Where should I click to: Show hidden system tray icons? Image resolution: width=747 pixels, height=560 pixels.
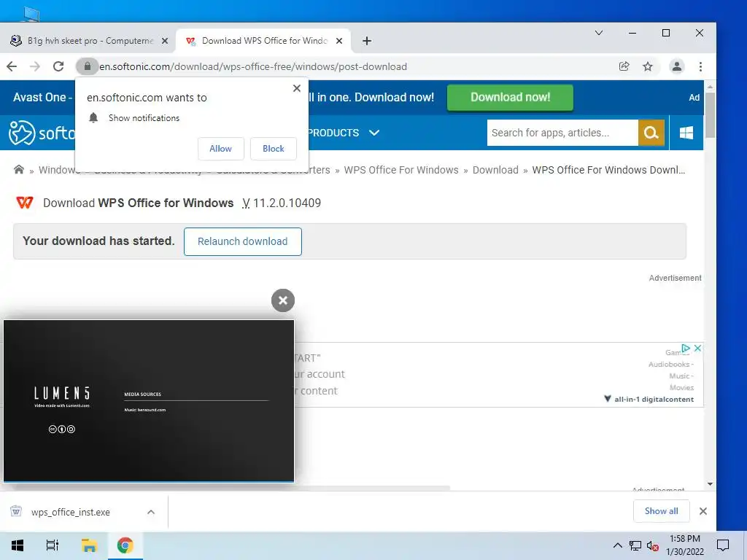(x=617, y=545)
